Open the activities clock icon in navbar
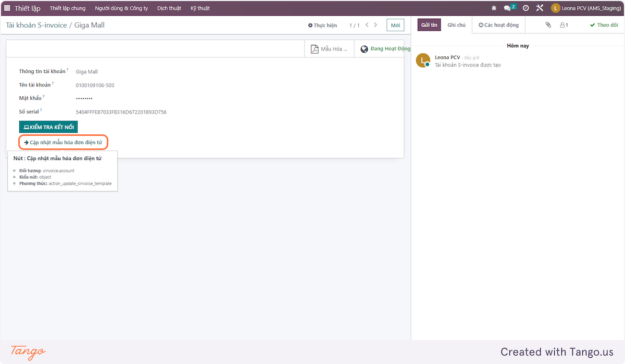The width and height of the screenshot is (625, 364). [526, 8]
